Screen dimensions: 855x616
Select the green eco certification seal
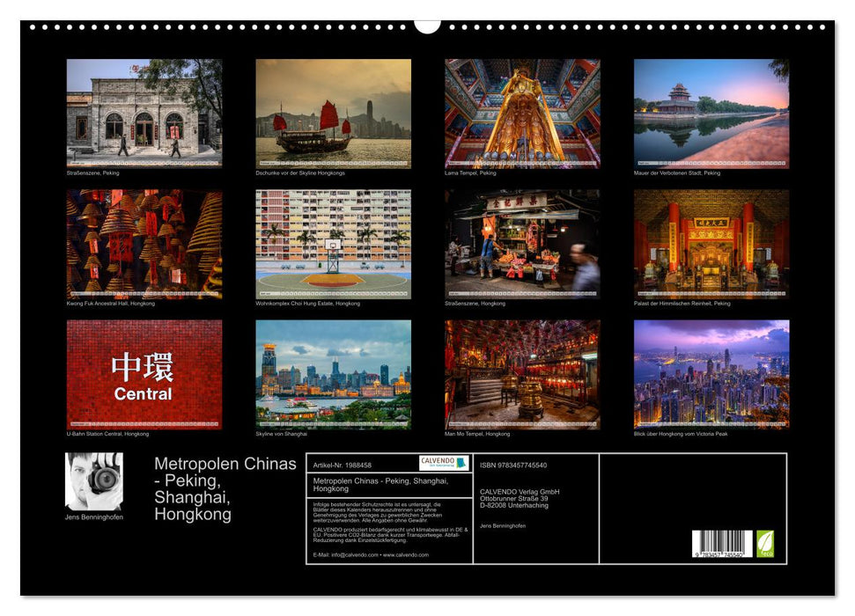point(768,543)
